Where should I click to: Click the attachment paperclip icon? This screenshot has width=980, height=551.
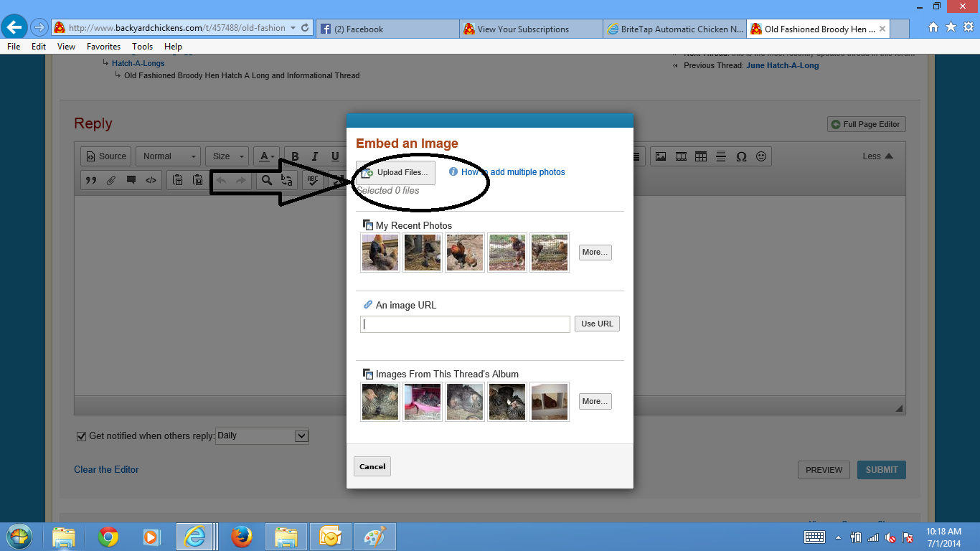pos(111,180)
